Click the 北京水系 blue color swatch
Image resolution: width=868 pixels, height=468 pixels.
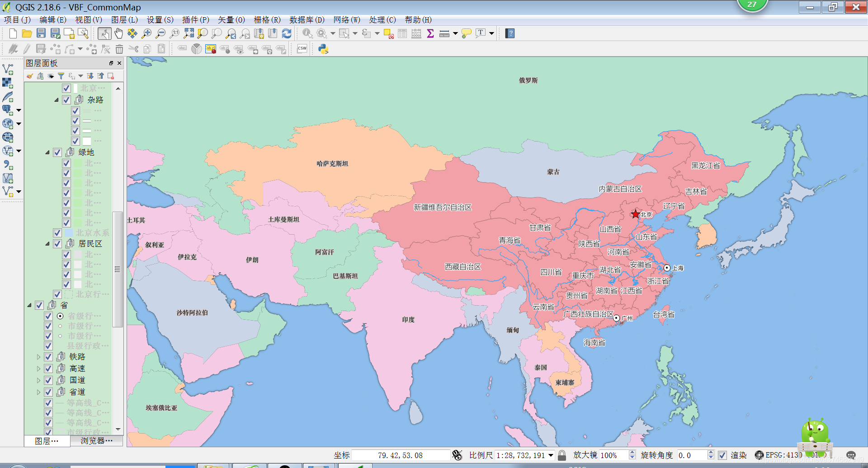pos(69,233)
